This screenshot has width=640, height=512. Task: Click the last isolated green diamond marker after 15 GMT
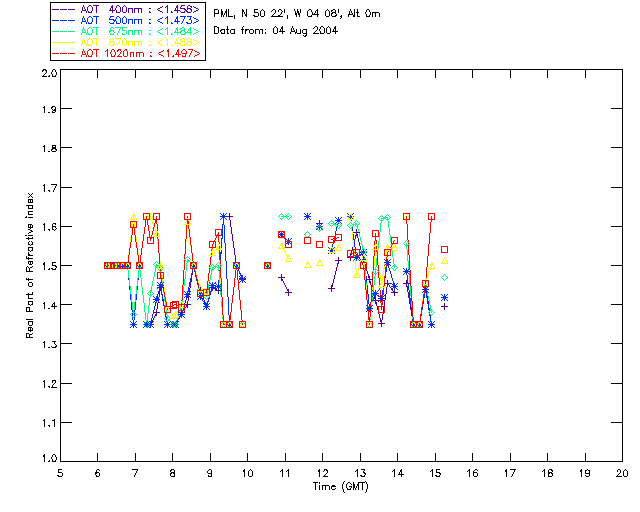[x=444, y=278]
